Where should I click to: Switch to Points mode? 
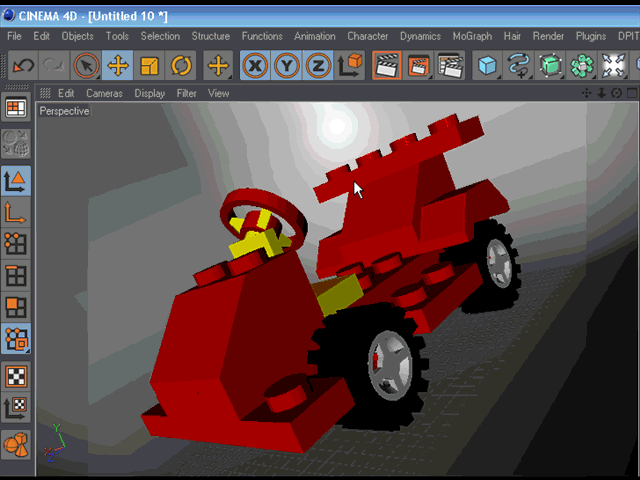click(16, 244)
